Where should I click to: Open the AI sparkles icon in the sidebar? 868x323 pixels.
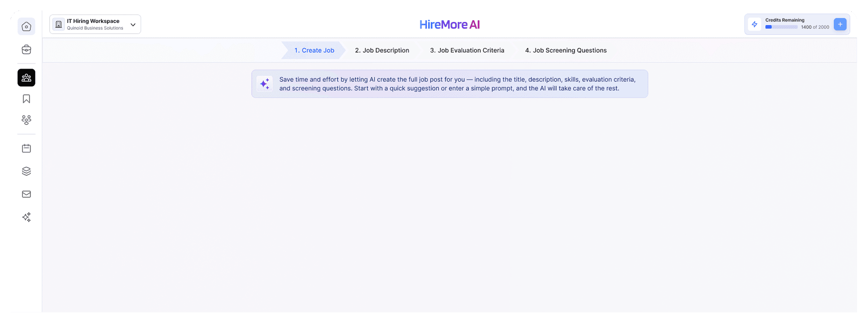coord(26,217)
